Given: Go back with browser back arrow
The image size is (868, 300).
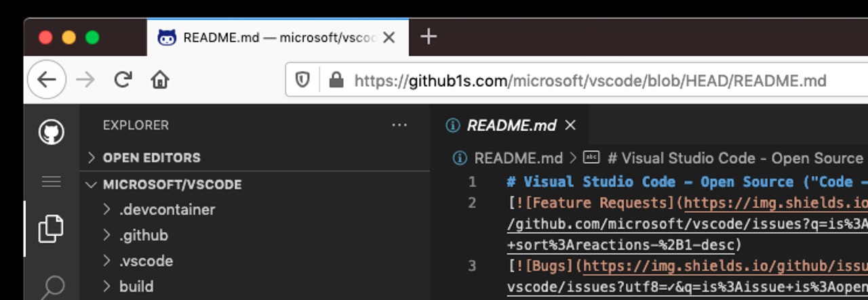Looking at the screenshot, I should tap(46, 80).
